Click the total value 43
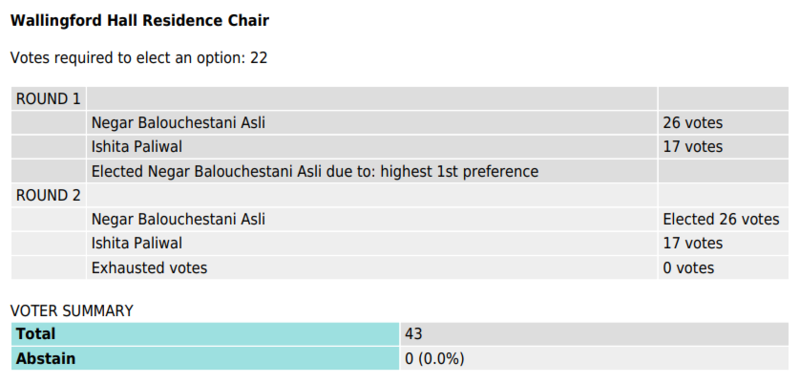This screenshot has height=384, width=800. (594, 334)
